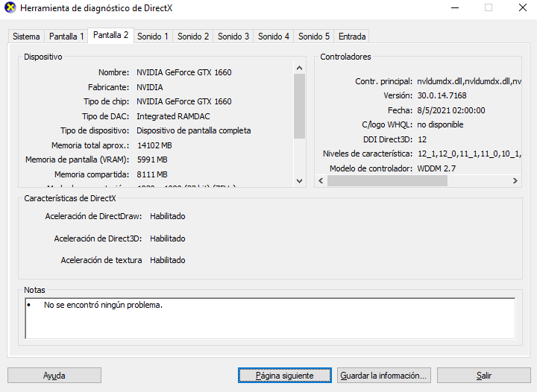
Task: Click the Ayuda button
Action: point(54,376)
